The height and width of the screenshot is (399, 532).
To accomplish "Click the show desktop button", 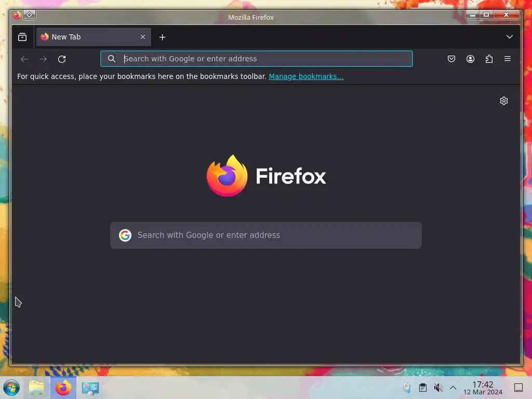I will pos(518,388).
